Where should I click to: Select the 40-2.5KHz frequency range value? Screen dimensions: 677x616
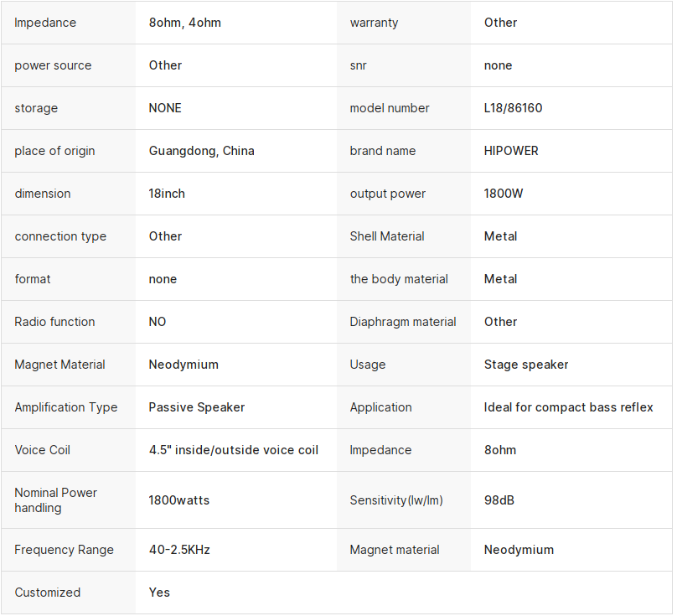coord(178,550)
